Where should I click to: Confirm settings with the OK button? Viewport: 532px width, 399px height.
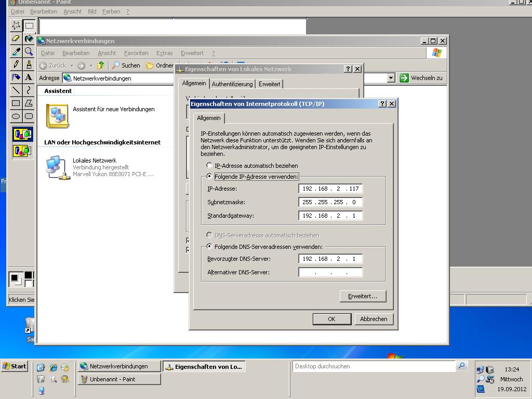pos(331,319)
